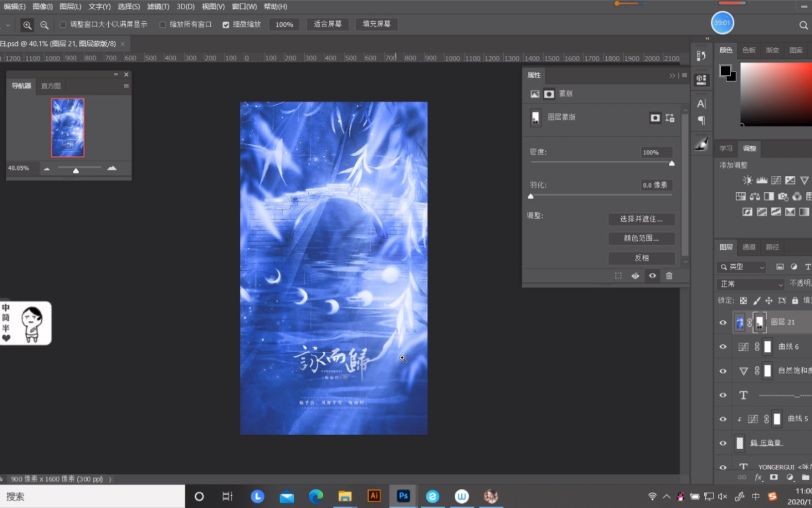
Task: Switch to the 色板 tab
Action: pos(749,50)
